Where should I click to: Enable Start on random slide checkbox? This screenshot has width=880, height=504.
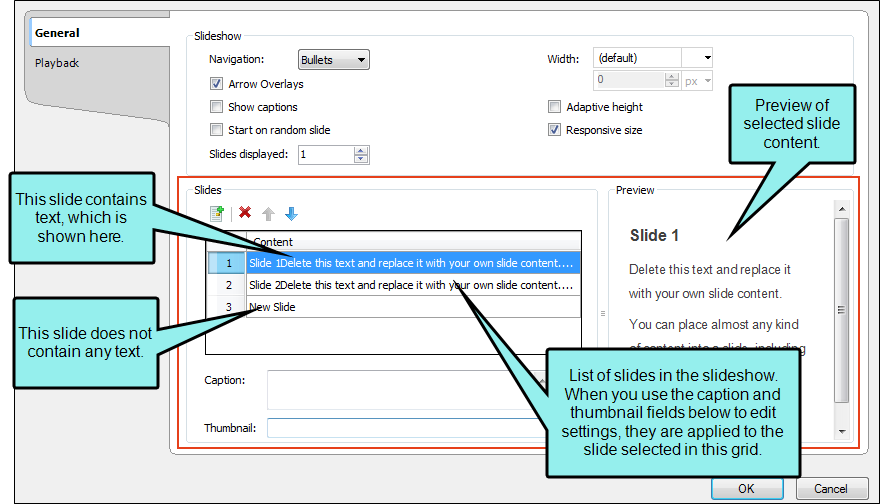click(x=216, y=130)
